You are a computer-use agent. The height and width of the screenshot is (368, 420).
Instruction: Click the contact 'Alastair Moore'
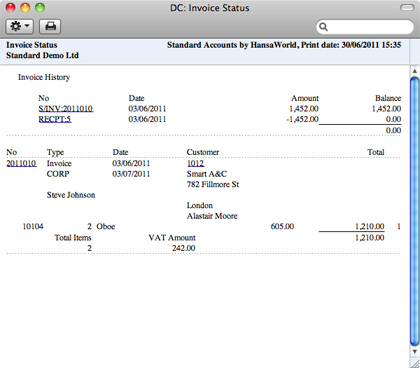(212, 216)
